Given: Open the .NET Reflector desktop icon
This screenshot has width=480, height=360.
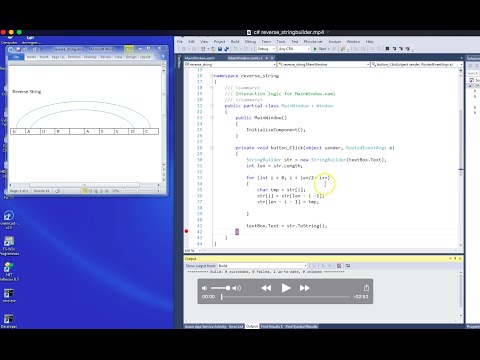Looking at the screenshot, I should [9, 271].
